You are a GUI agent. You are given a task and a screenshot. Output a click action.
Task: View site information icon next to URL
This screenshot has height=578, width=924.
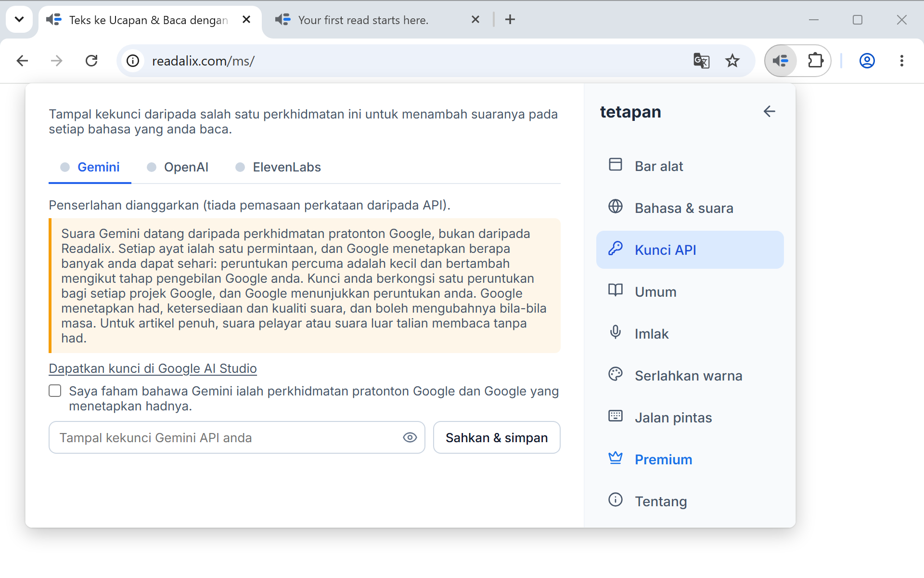click(x=133, y=61)
